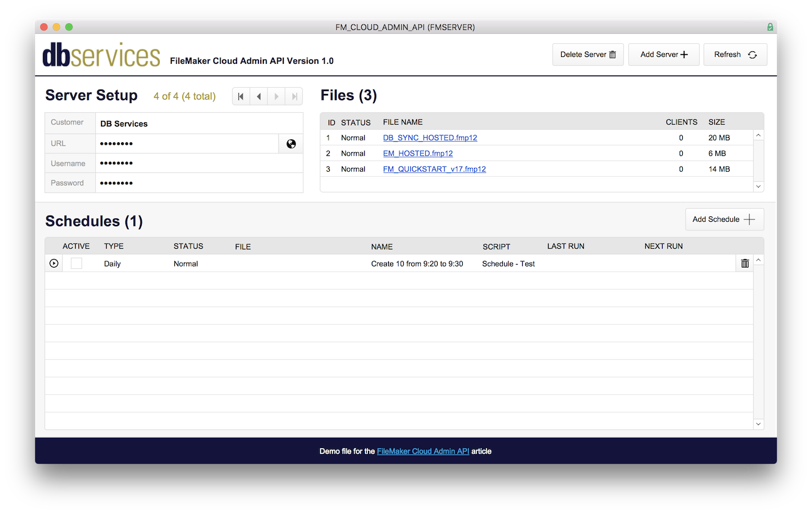Open the server URL globe icon

291,144
